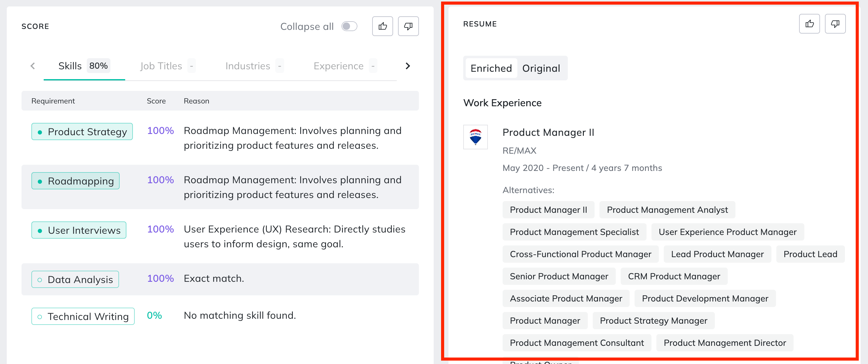Screen dimensions: 868x364
Task: Click the Alternatives label
Action: tap(528, 190)
